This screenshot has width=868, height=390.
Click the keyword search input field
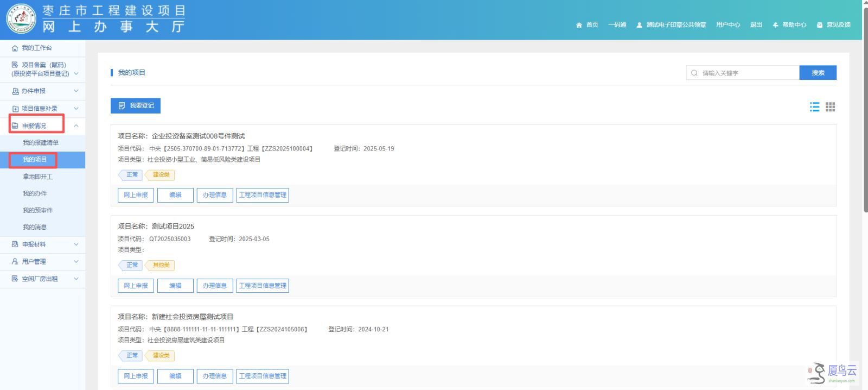tap(743, 73)
